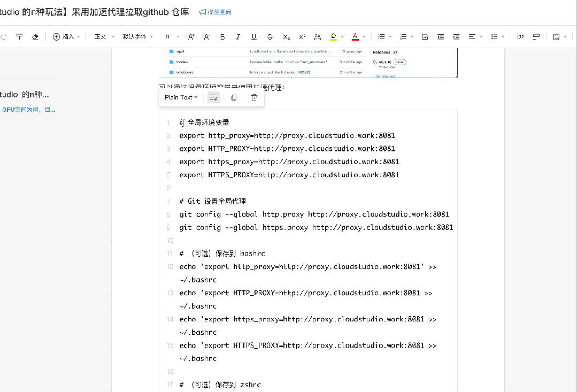Screen dimensions: 577x392
Task: Clear formatting with the eraser icon
Action: 35,36
